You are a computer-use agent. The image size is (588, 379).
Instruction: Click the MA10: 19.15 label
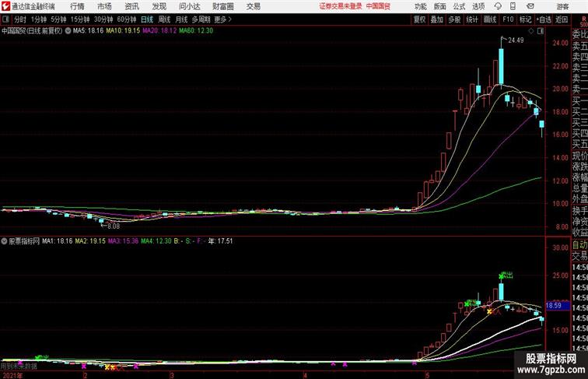(123, 31)
